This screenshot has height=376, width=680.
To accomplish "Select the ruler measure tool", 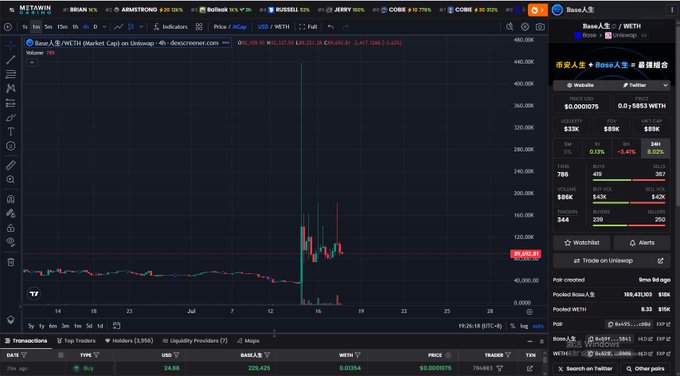I will click(10, 165).
